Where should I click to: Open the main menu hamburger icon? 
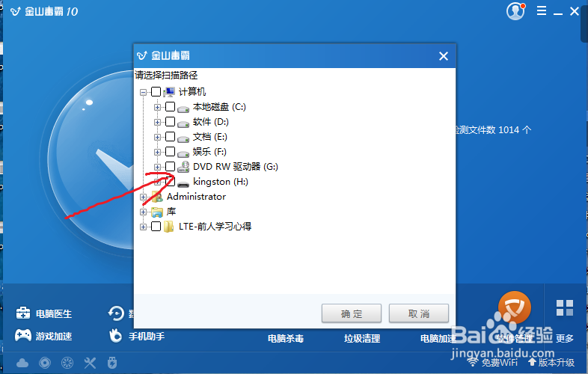tap(541, 10)
